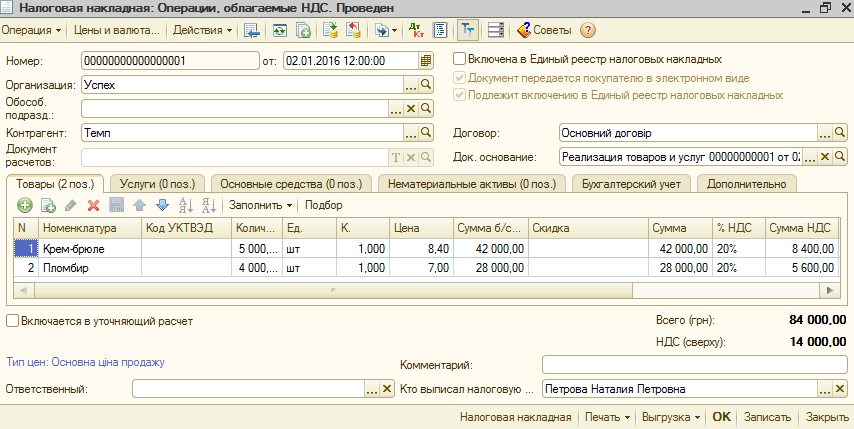Toggle 'Включается в уточняющий расчет' checkbox
Image resolution: width=854 pixels, height=429 pixels.
coord(12,321)
